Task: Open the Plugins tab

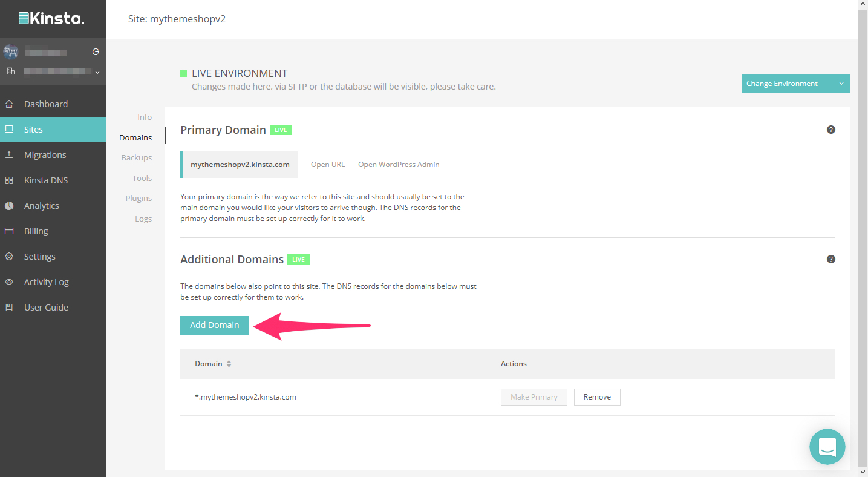Action: click(139, 198)
